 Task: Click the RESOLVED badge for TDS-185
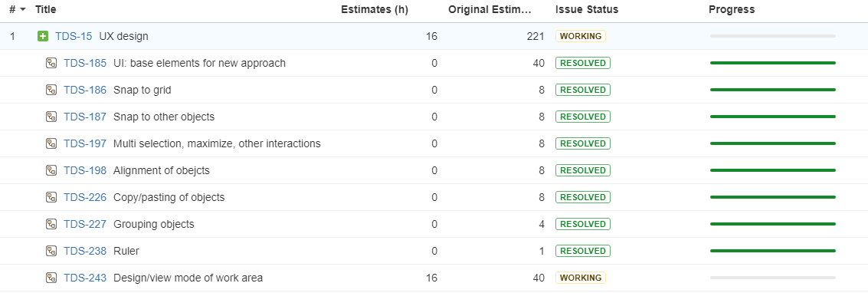[x=583, y=63]
